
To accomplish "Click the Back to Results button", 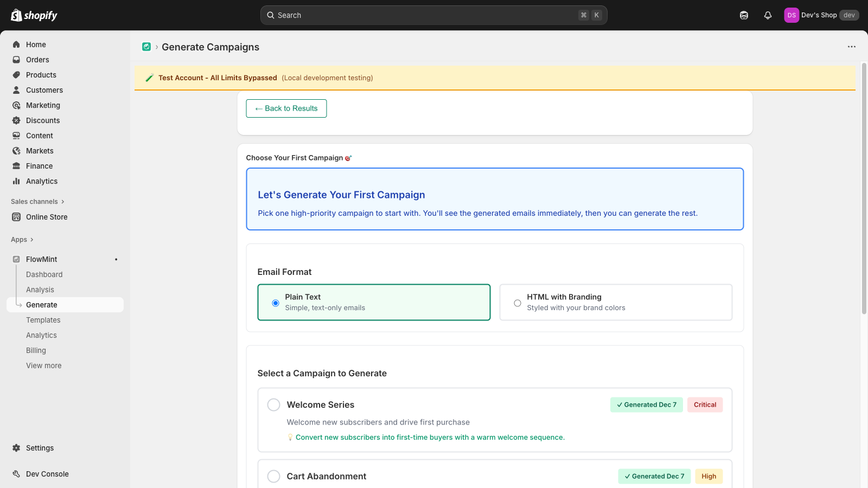I will [286, 108].
